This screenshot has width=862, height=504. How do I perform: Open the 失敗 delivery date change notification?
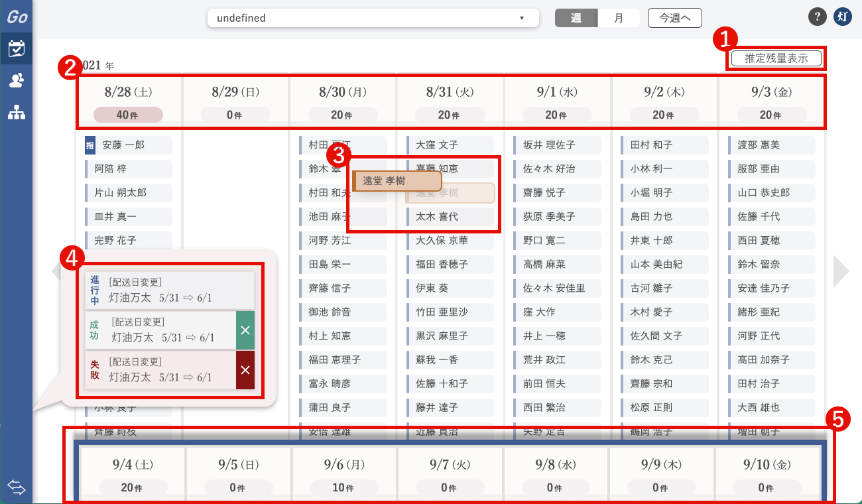[160, 370]
